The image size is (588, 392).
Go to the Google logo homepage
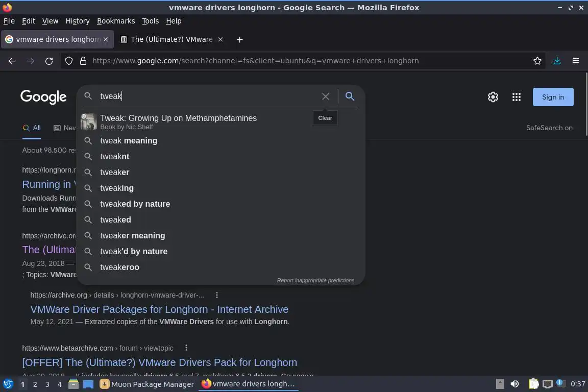pos(43,97)
